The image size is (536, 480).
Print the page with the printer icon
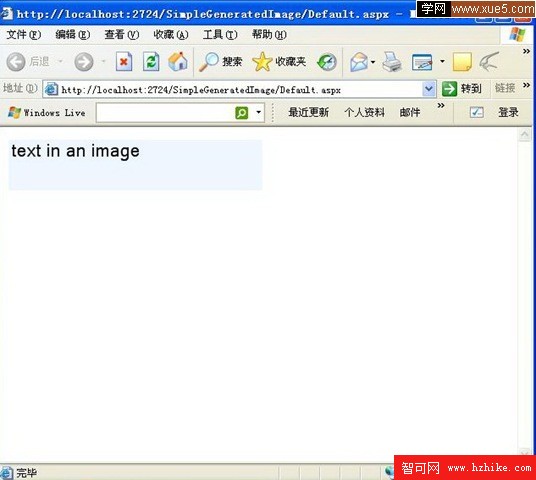392,62
